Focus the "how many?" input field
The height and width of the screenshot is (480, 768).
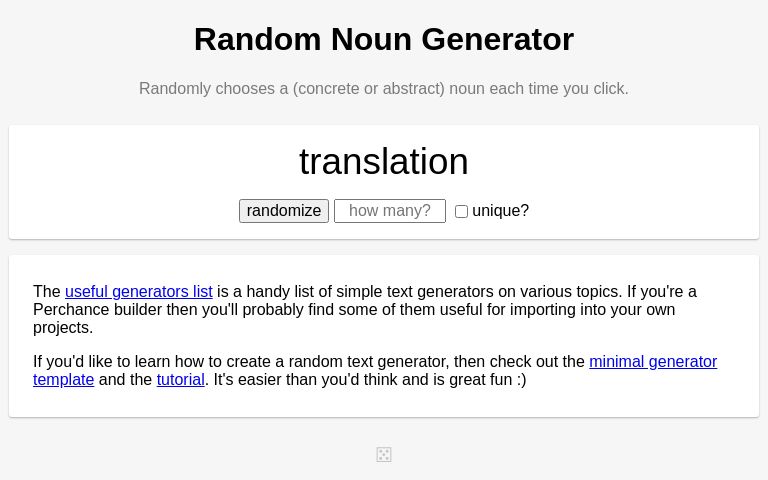click(390, 211)
